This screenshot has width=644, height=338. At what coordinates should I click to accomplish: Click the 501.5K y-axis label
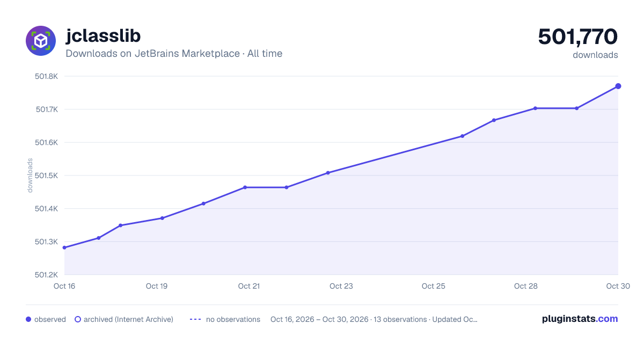[46, 175]
